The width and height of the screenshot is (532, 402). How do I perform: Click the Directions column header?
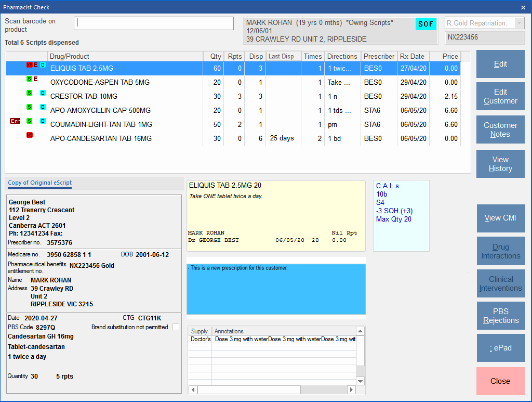[342, 56]
